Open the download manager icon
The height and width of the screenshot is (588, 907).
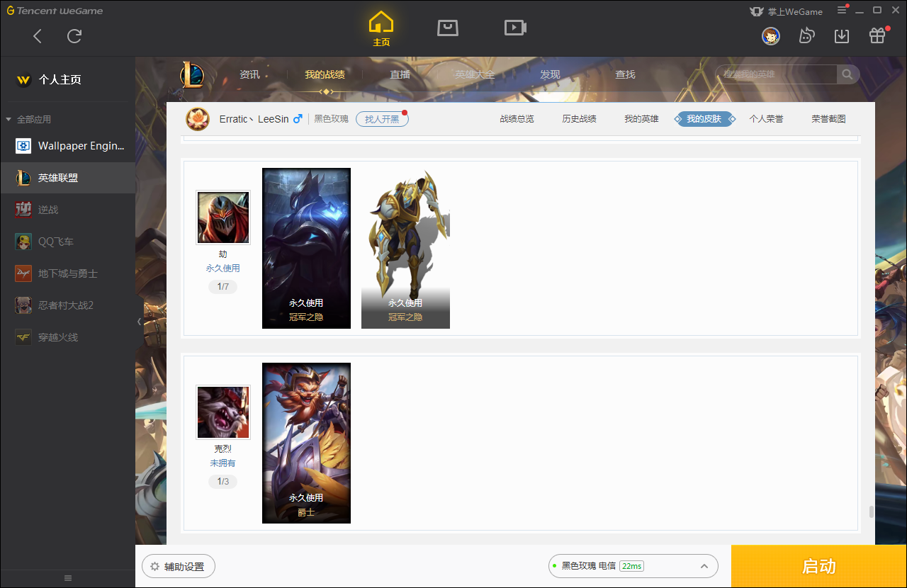[x=842, y=36]
